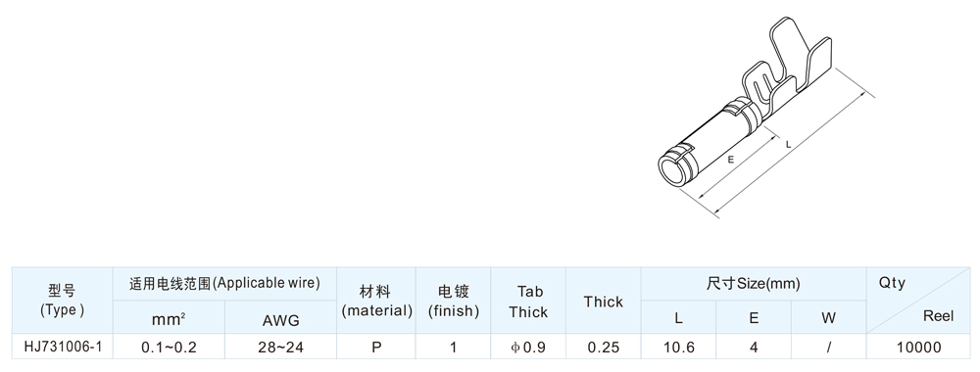Select the φ0.9 tab thickness value
Viewport: 980px width, 372px height.
(528, 347)
